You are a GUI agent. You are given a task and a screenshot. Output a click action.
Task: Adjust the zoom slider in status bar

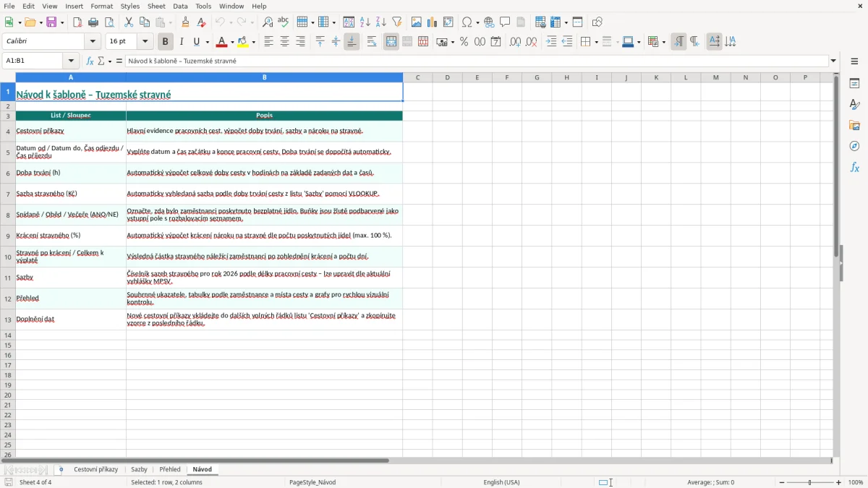(x=810, y=482)
